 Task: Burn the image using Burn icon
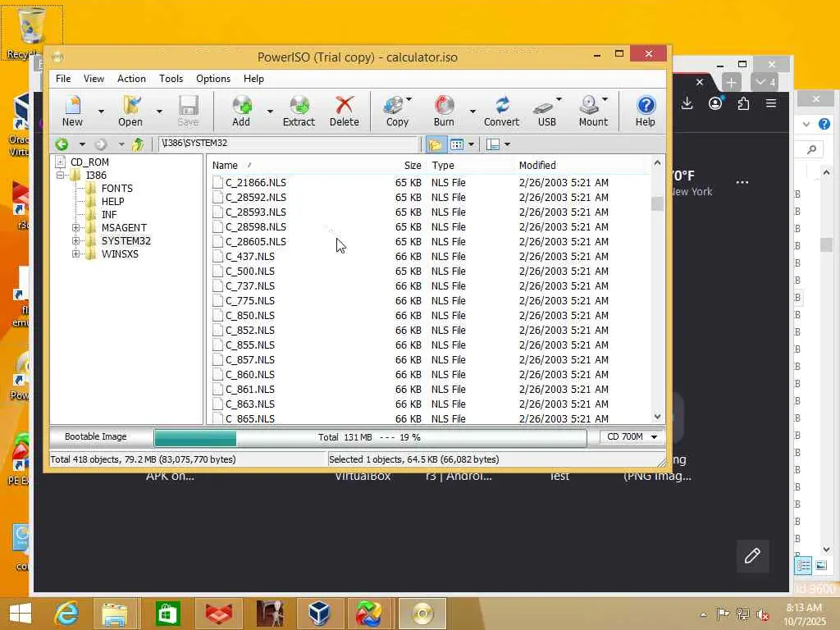[444, 111]
